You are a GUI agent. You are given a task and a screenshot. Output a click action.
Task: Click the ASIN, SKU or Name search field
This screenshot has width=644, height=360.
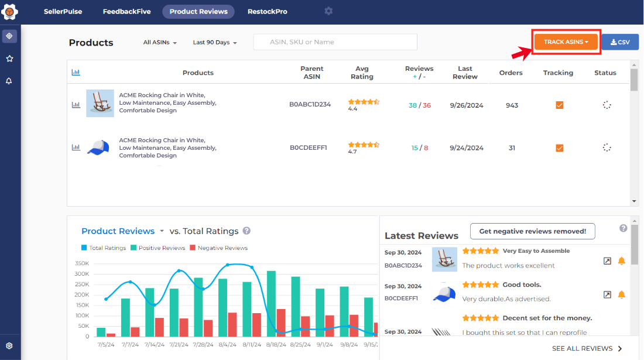[335, 42]
